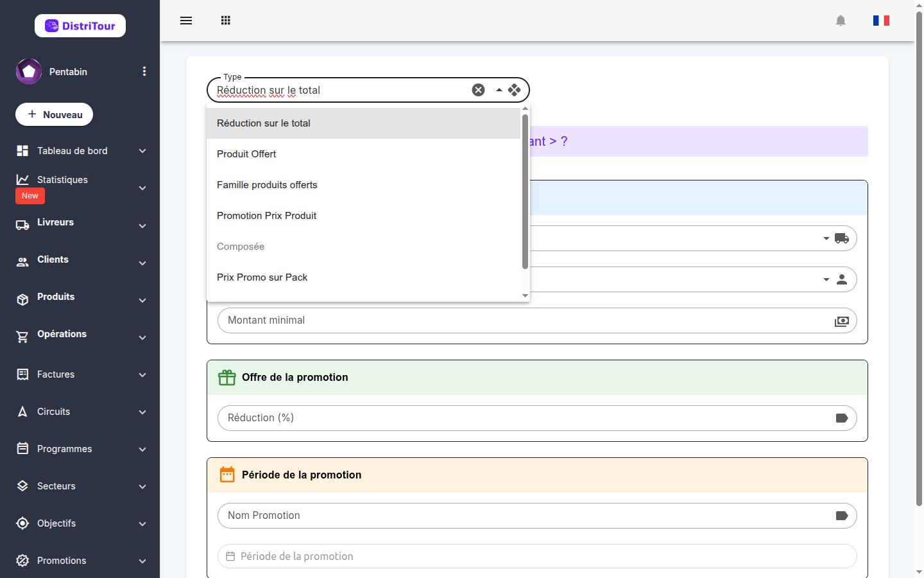Screen dimensions: 924x578
Task: Click the Livreurs truck icon
Action: tap(22, 225)
